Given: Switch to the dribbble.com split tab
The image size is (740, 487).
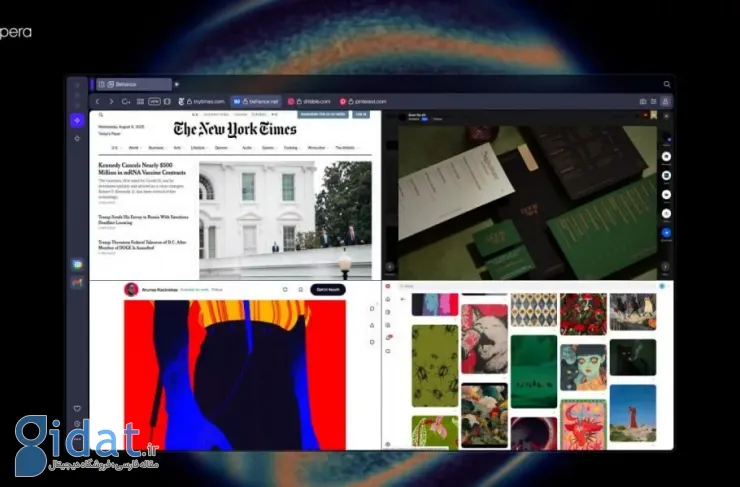Looking at the screenshot, I should point(310,101).
